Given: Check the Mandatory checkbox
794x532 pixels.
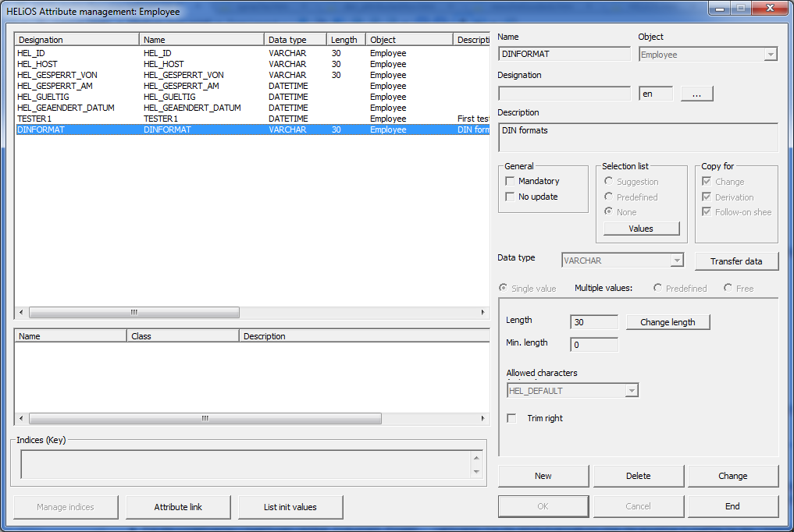Looking at the screenshot, I should point(511,182).
